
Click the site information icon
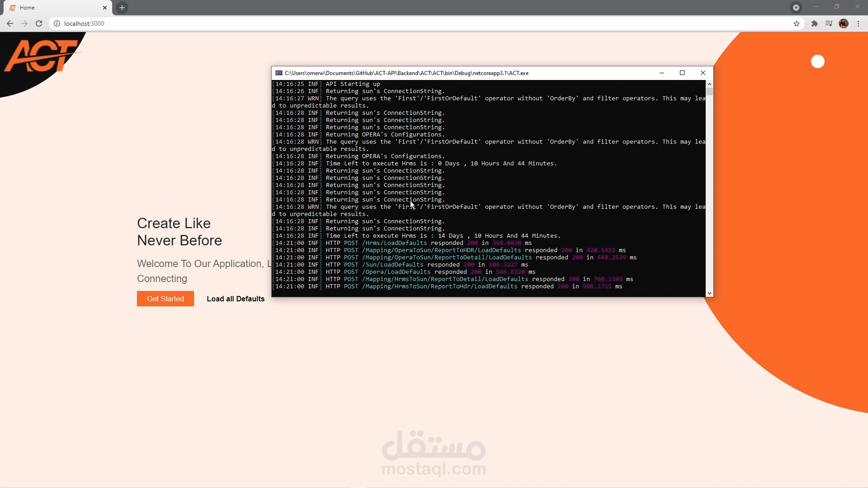coord(57,23)
